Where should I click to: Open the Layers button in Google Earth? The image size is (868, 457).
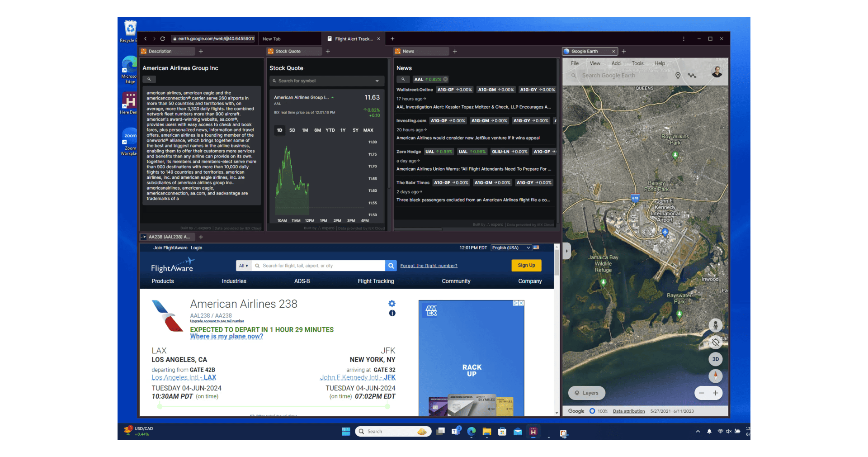586,393
